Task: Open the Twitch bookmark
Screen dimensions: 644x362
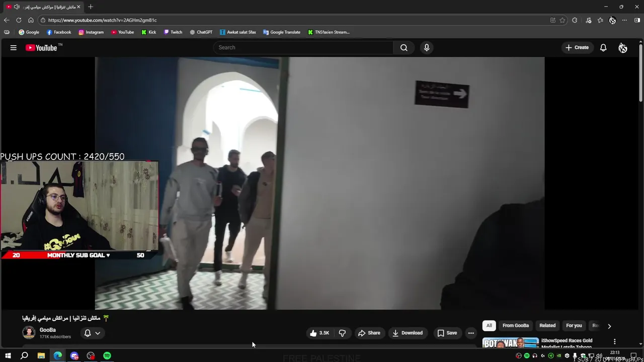Action: (173, 32)
